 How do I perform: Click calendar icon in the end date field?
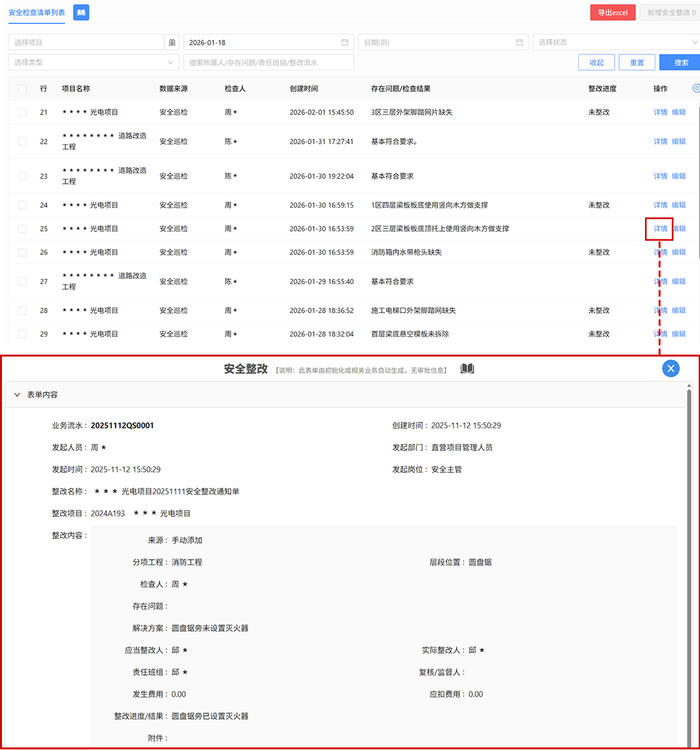click(x=520, y=43)
